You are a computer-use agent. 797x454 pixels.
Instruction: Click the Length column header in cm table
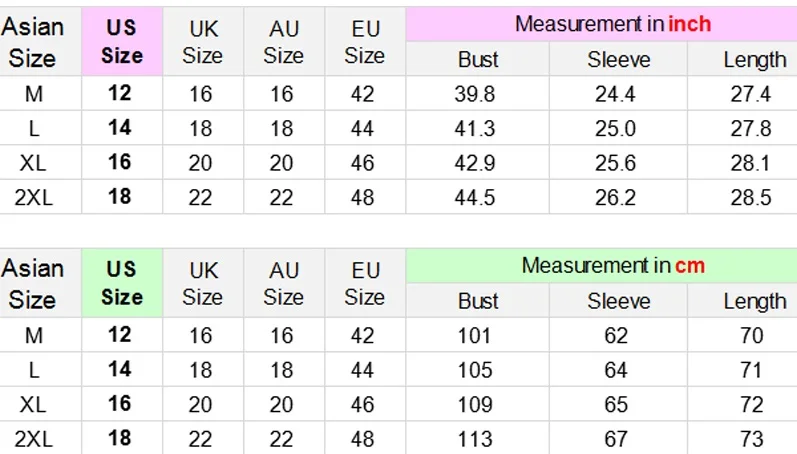pyautogui.click(x=755, y=301)
